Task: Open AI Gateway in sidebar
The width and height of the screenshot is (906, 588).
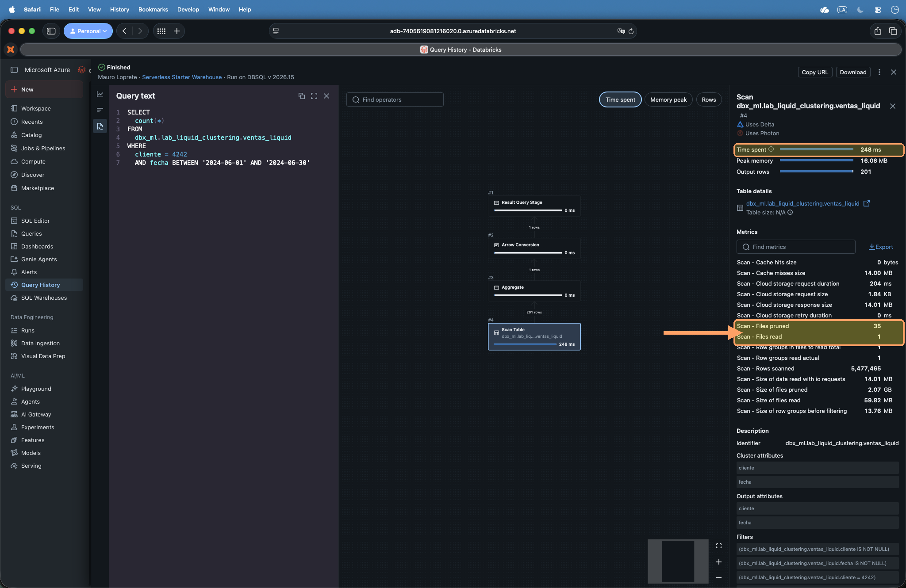Action: click(x=44, y=414)
